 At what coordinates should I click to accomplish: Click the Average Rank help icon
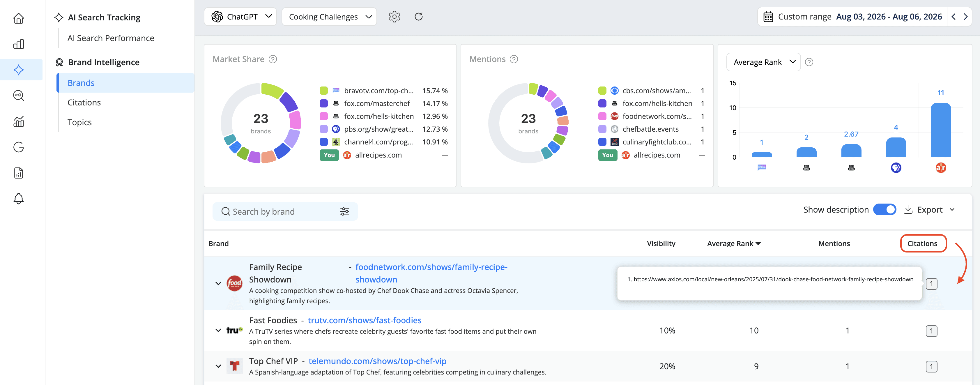pos(809,62)
